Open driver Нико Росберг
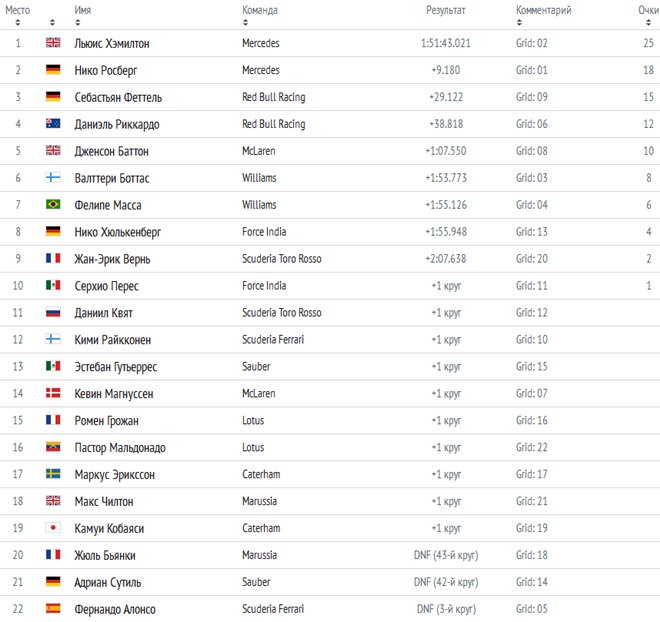The image size is (660, 622). coord(106,70)
